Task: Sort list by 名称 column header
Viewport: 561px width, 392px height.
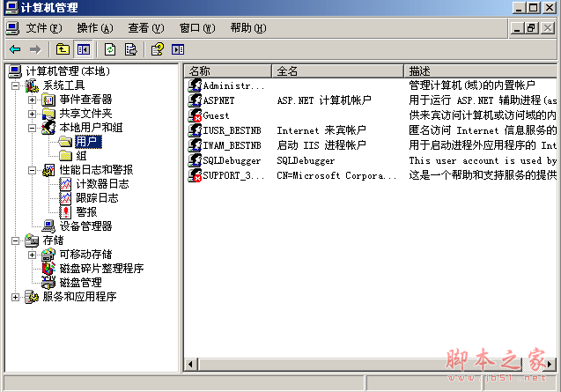Action: pos(227,70)
